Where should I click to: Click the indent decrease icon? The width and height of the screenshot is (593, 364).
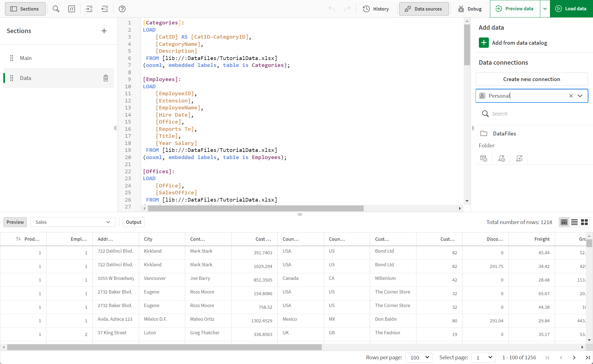click(x=105, y=9)
